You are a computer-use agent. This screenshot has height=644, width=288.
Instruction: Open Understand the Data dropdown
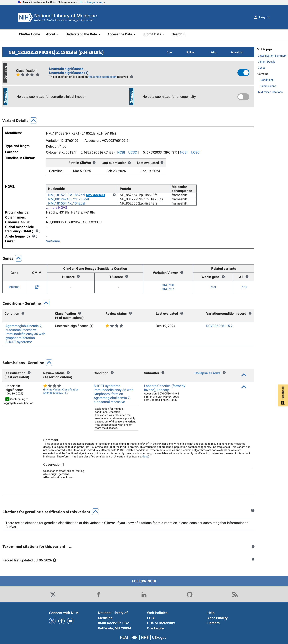coord(83,34)
